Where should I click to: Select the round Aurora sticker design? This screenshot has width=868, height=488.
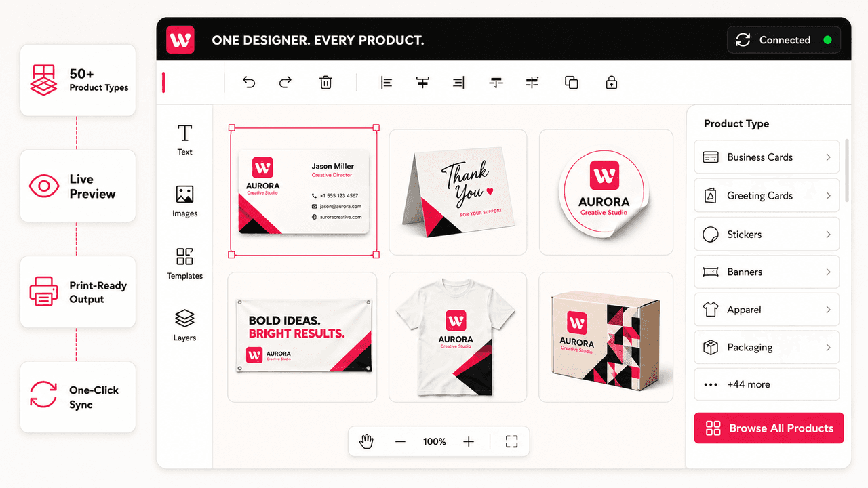[x=606, y=192]
